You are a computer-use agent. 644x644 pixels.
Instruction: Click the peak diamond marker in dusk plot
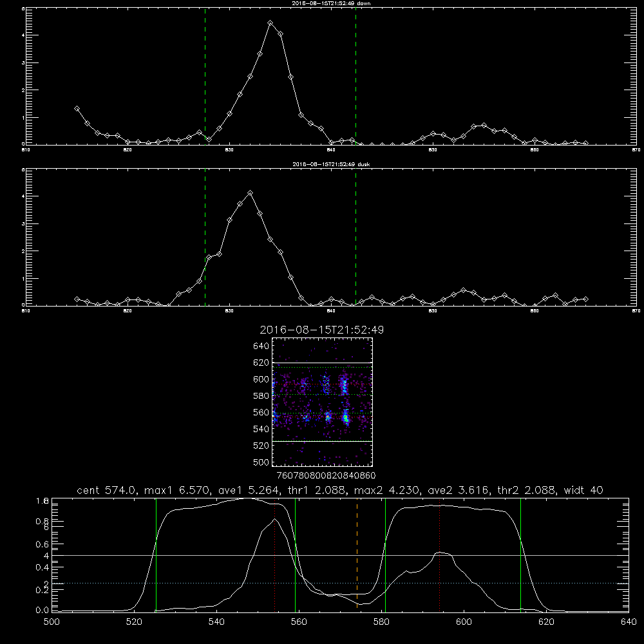pyautogui.click(x=250, y=193)
